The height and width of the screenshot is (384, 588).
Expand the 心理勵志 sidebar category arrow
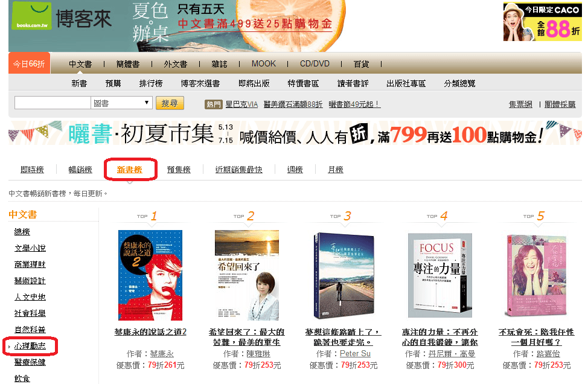coord(10,347)
